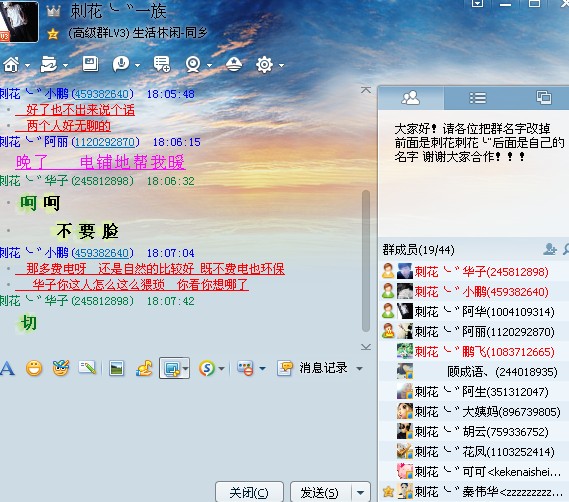This screenshot has height=502, width=569.
Task: Switch to the group members tab
Action: (x=410, y=98)
